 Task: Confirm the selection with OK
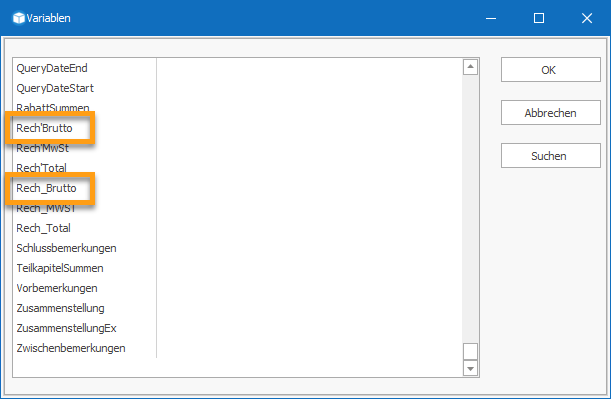551,70
